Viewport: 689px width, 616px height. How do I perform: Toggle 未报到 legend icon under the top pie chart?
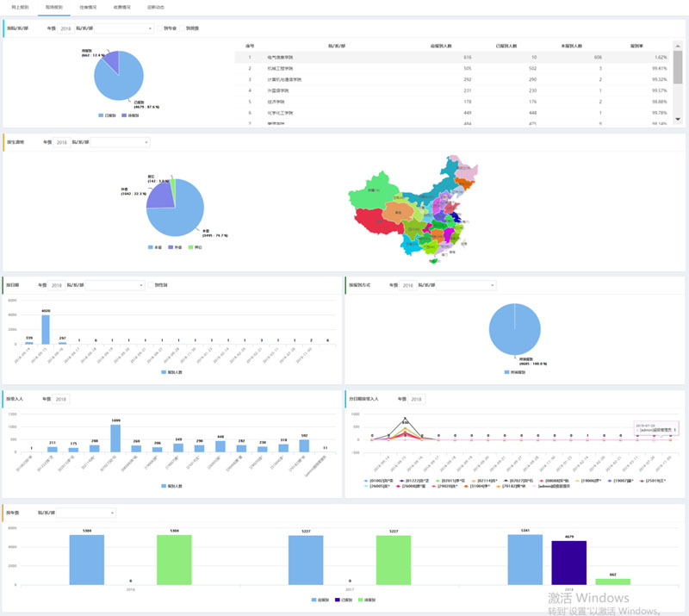click(x=125, y=115)
